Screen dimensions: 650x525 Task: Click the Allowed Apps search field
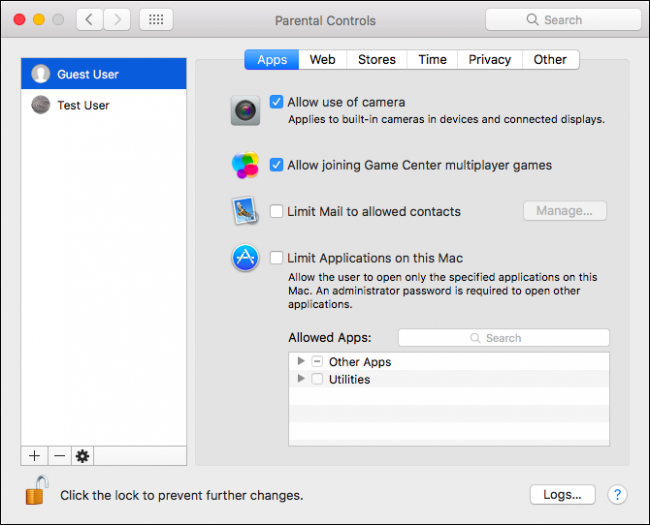click(x=504, y=338)
